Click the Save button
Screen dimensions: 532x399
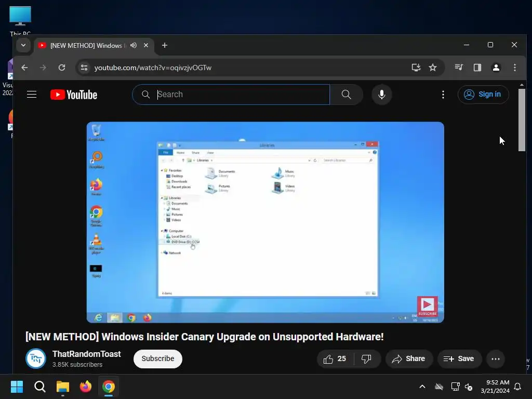(459, 358)
